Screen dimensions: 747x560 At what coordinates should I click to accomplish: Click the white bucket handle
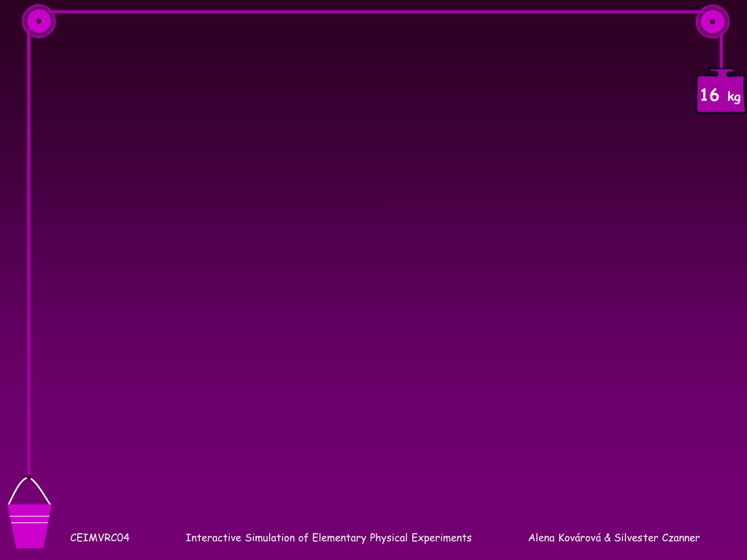tap(29, 491)
